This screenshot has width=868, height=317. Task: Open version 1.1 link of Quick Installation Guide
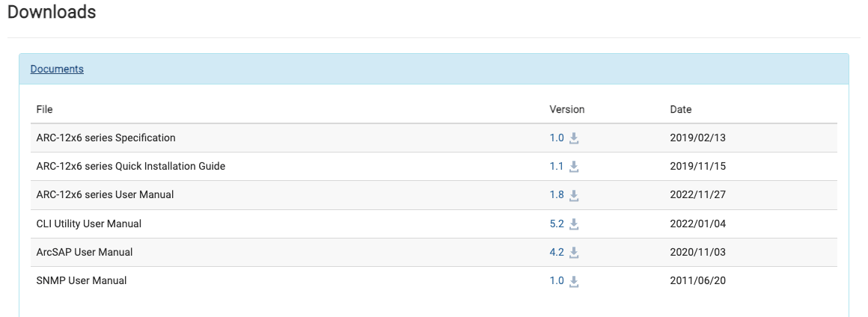(x=557, y=166)
